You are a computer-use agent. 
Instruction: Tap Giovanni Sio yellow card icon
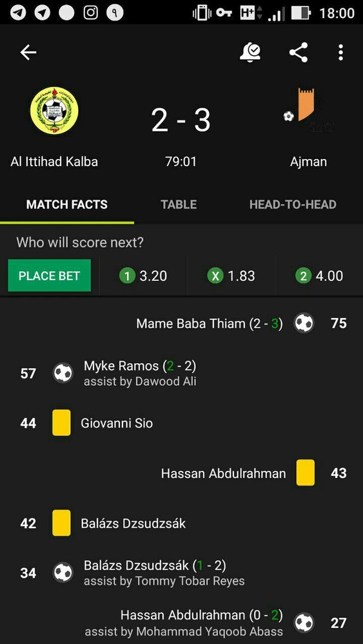click(61, 422)
